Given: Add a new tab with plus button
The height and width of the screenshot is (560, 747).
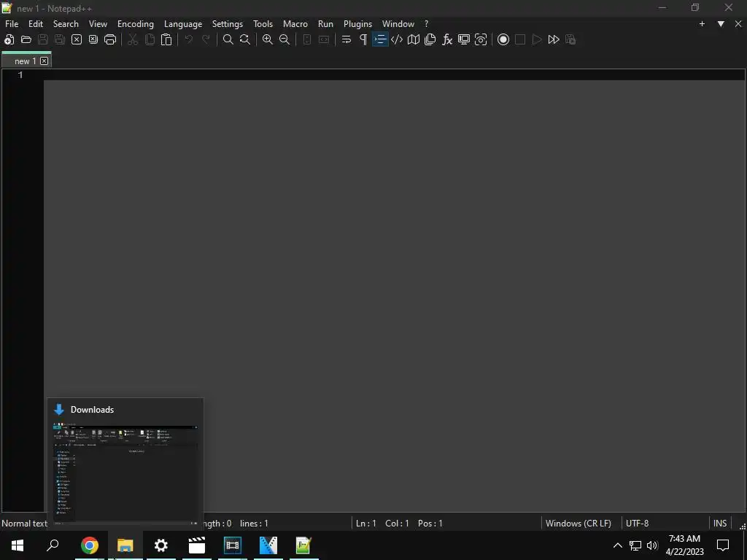Looking at the screenshot, I should coord(702,24).
